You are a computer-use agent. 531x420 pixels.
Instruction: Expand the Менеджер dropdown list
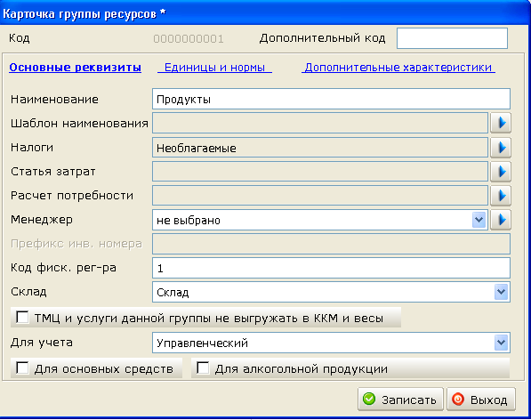coord(479,220)
